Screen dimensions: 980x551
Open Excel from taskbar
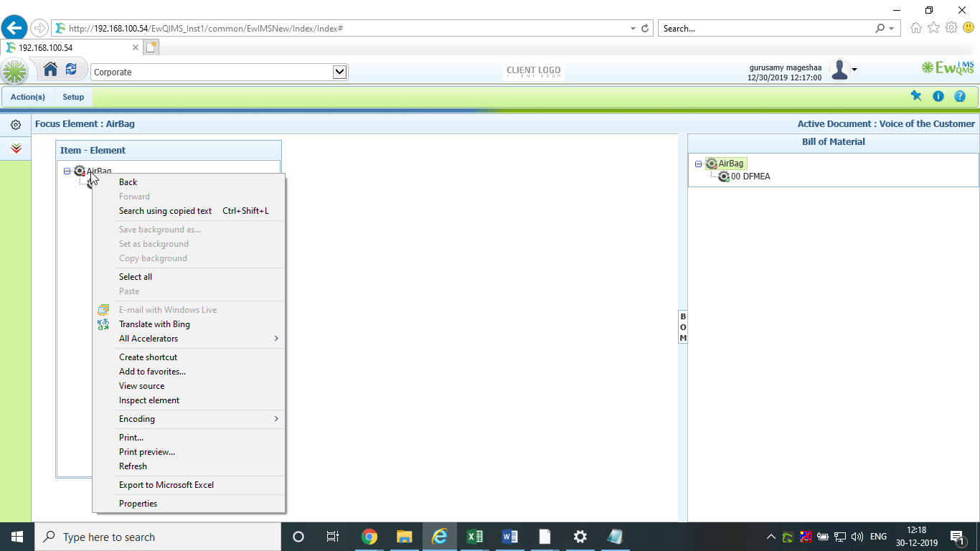tap(474, 537)
